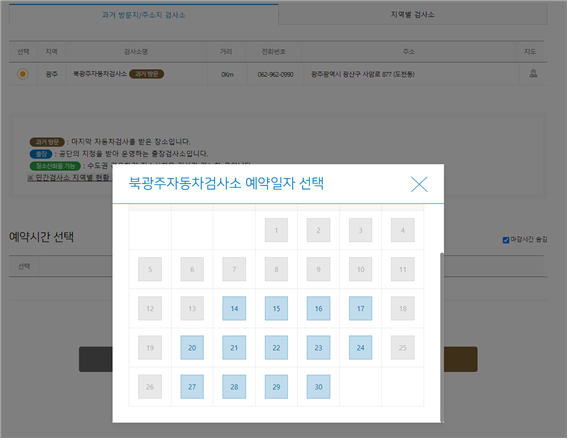This screenshot has width=569, height=440.
Task: Click the 0Km distance cell
Action: (228, 75)
